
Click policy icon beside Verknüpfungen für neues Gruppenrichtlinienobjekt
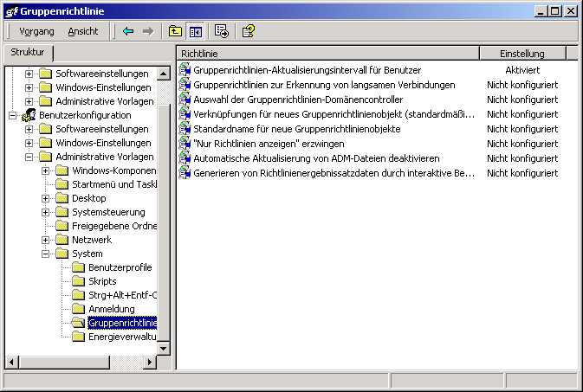pyautogui.click(x=185, y=114)
